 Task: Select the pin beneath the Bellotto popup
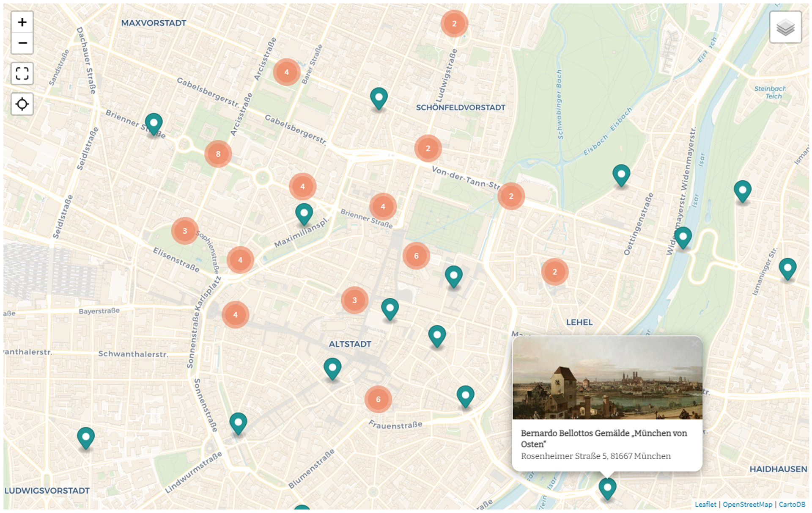607,489
